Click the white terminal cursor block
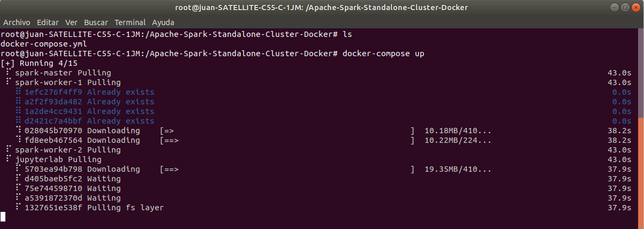 (x=3, y=217)
